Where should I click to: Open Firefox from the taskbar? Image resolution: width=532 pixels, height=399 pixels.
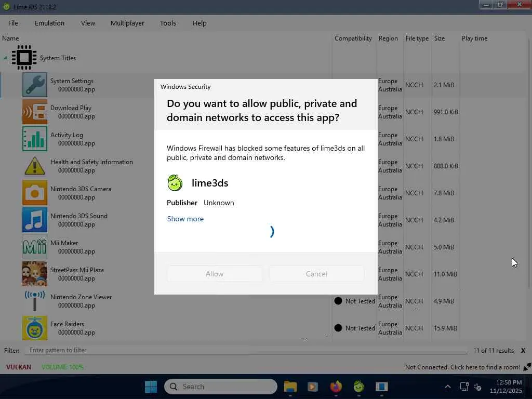pyautogui.click(x=336, y=387)
